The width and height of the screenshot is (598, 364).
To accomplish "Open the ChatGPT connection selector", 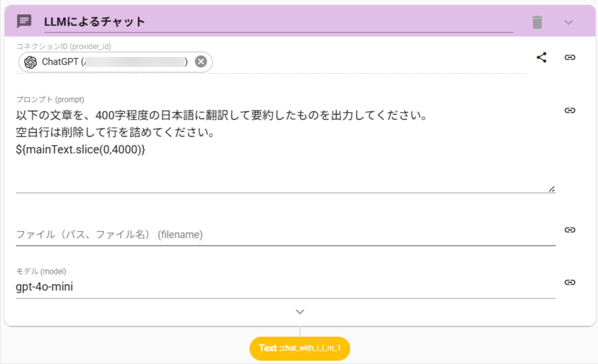I will (114, 62).
